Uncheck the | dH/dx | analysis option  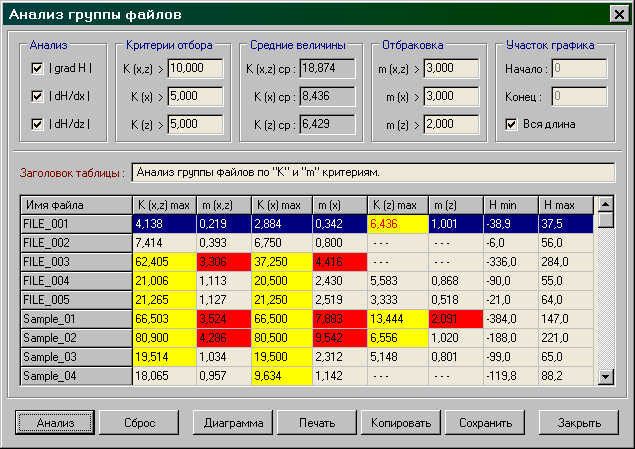coord(38,96)
